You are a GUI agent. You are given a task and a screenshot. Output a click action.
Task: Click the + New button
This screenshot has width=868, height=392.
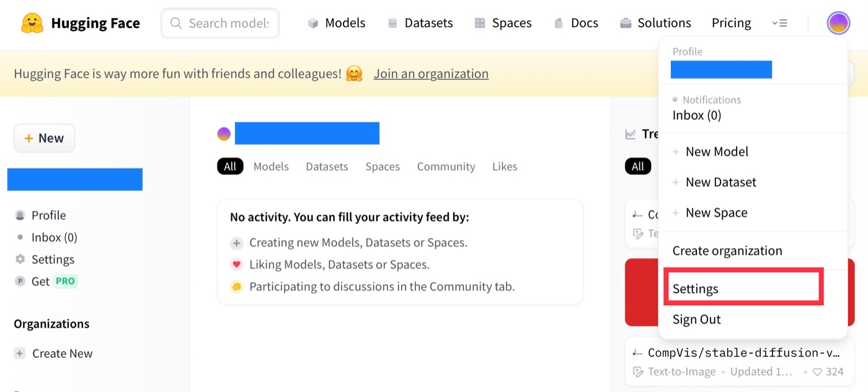pos(45,138)
